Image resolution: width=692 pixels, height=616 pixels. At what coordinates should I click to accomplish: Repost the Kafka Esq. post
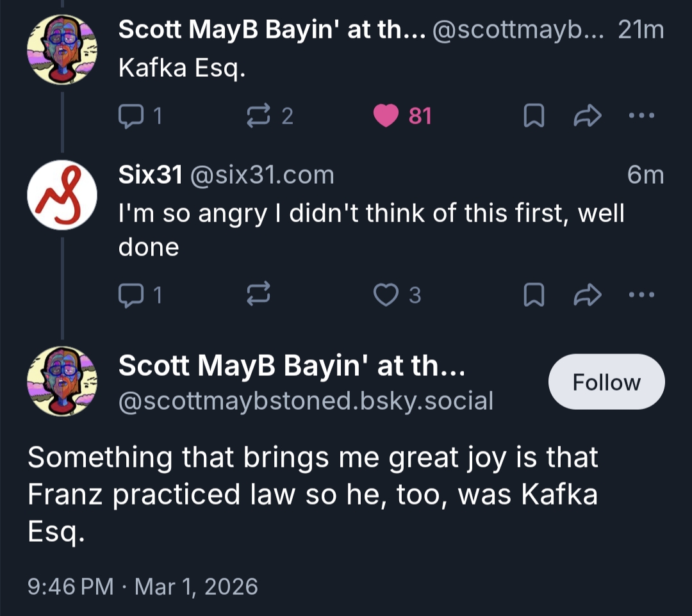(x=259, y=116)
